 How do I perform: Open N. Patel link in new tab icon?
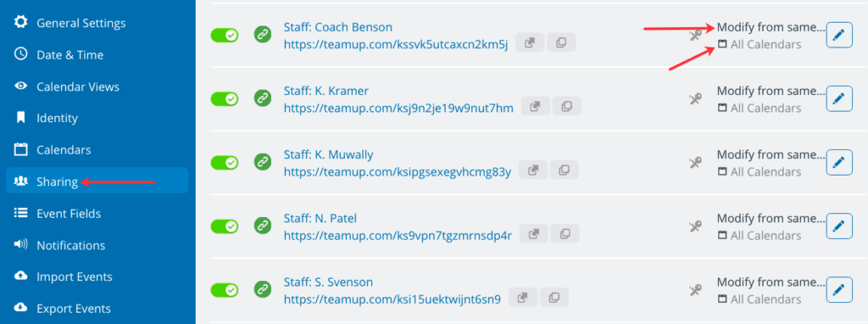[x=534, y=234]
